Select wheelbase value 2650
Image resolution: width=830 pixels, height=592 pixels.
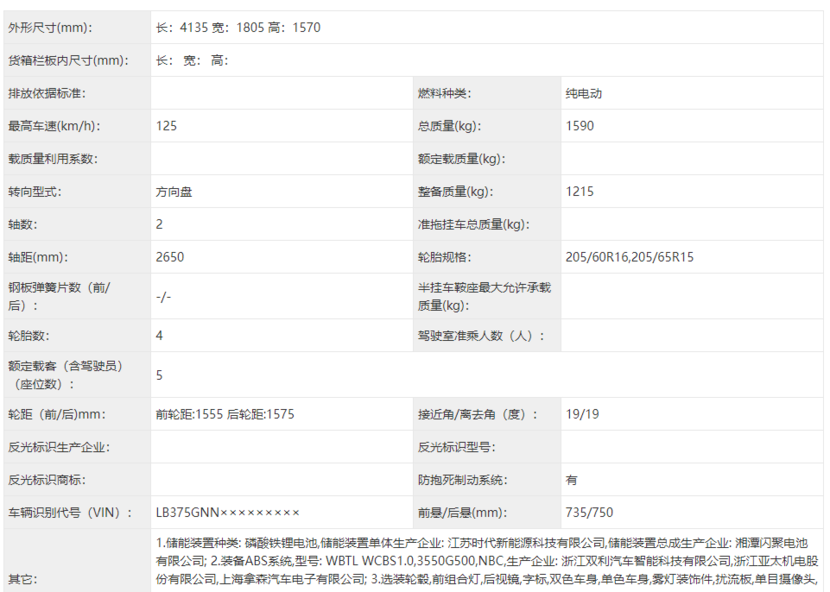pos(170,257)
